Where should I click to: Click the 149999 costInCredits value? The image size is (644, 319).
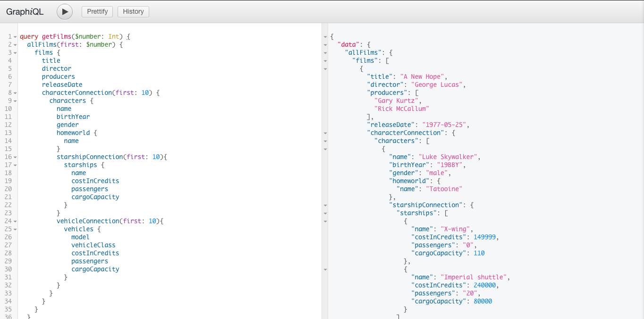click(485, 237)
